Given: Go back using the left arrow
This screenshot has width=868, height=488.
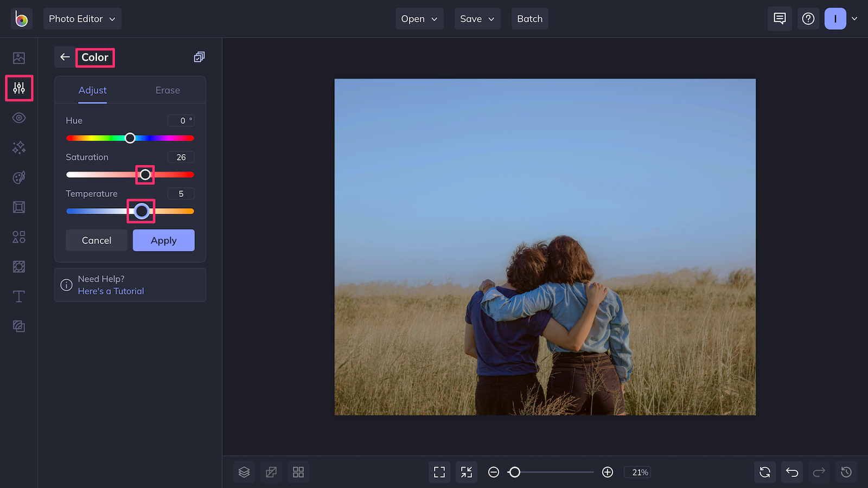Looking at the screenshot, I should [x=65, y=57].
